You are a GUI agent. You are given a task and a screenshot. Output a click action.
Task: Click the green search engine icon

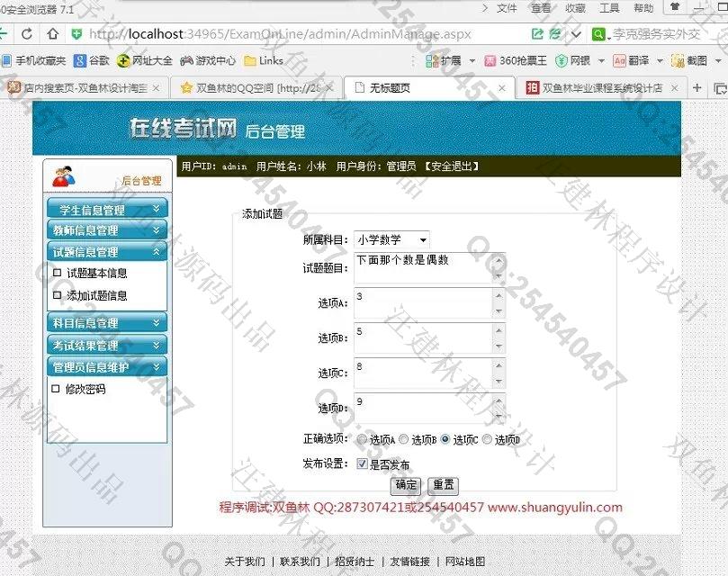click(598, 34)
